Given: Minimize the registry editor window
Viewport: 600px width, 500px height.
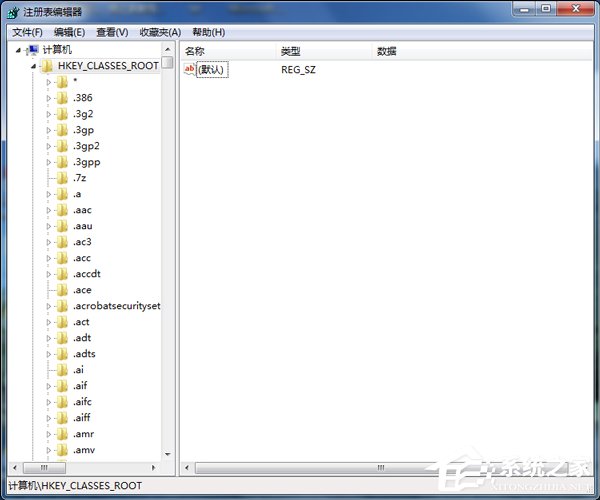Looking at the screenshot, I should [x=524, y=9].
